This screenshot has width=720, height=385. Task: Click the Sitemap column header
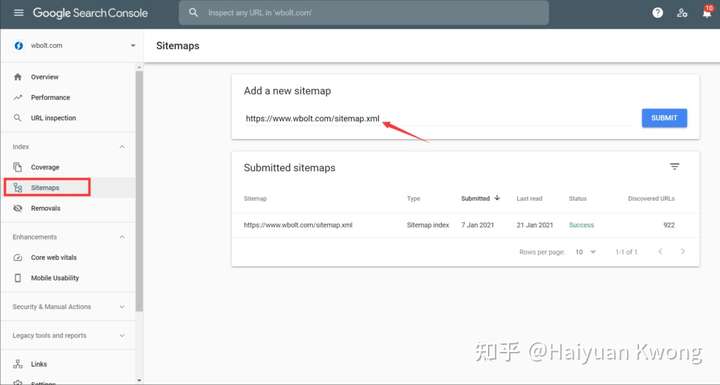255,198
